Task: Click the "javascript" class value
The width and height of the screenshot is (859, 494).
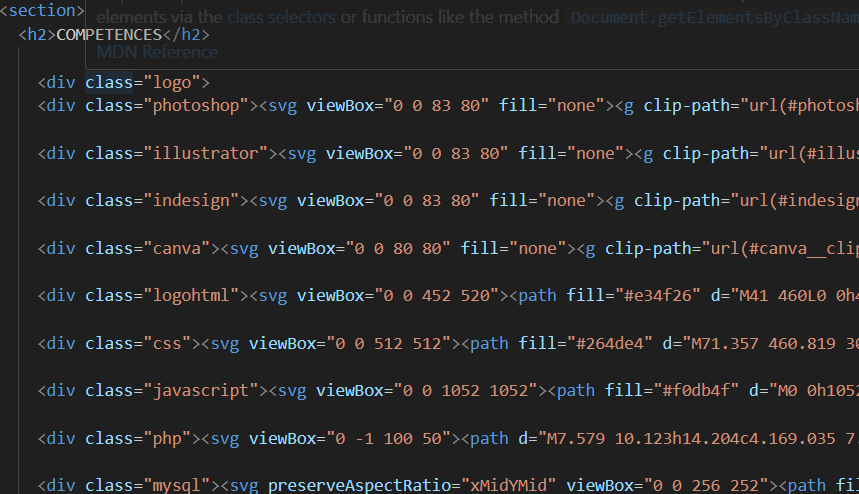Action: (x=201, y=390)
